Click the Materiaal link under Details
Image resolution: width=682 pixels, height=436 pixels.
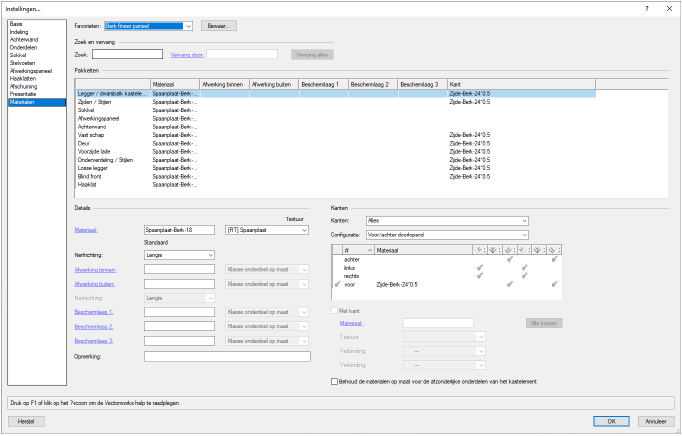point(86,230)
